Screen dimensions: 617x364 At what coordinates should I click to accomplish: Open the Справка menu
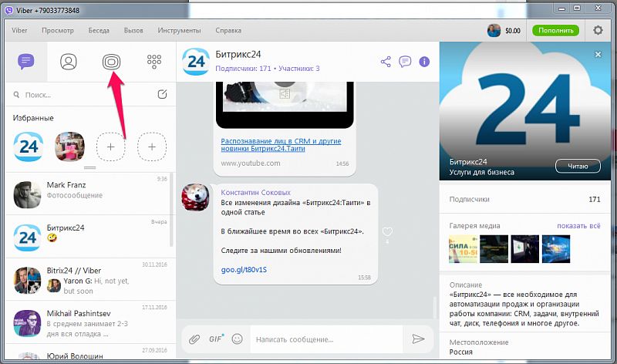pyautogui.click(x=228, y=30)
